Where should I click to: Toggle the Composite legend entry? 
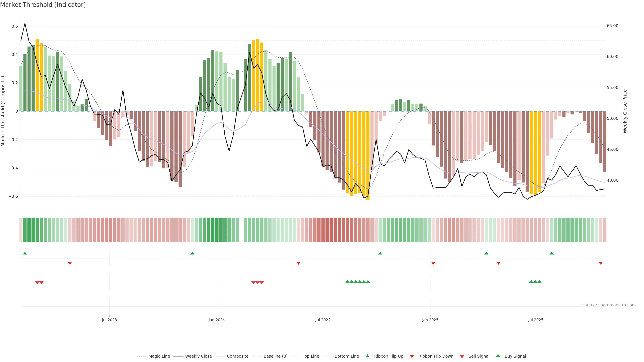click(x=237, y=356)
